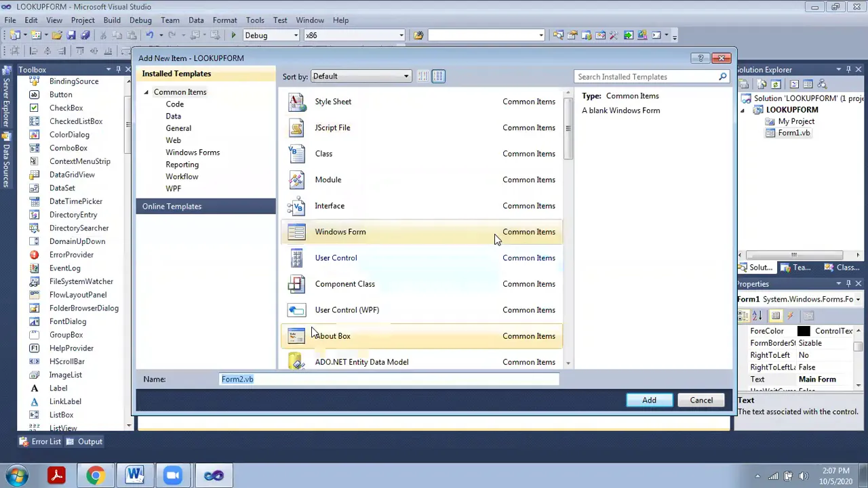Click the Save toolbar icon in Visual Studio
The image size is (868, 488).
point(71,35)
